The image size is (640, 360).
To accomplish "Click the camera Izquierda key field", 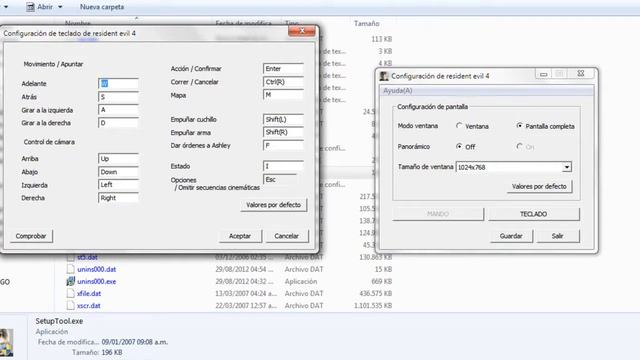I will [118, 185].
